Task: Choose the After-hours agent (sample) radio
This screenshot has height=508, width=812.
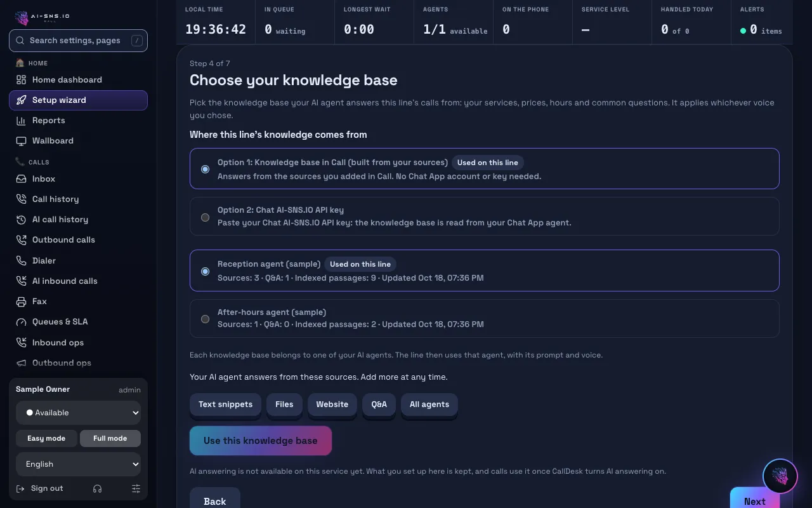Action: point(205,319)
